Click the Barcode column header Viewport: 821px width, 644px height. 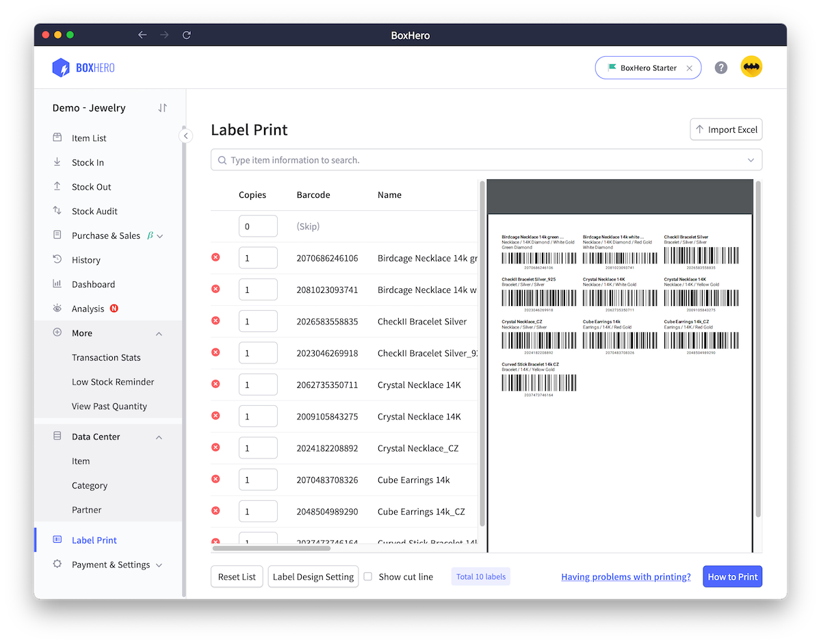pos(313,195)
